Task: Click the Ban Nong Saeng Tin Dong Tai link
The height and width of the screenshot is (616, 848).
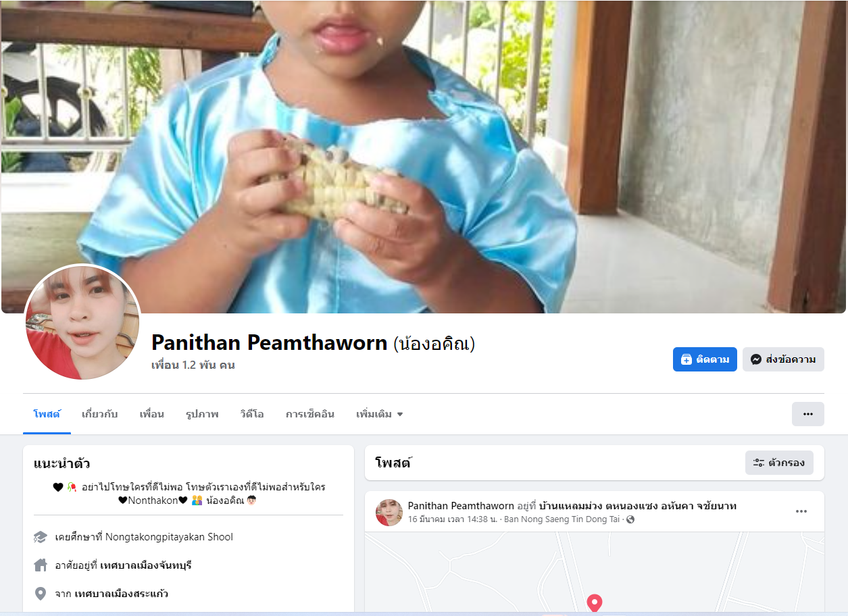Action: (x=562, y=519)
